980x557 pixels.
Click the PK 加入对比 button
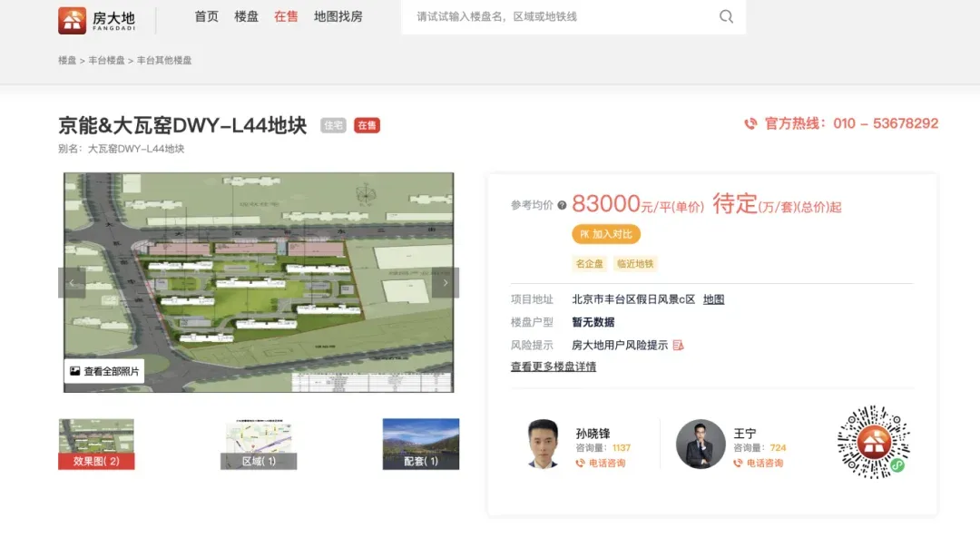[x=606, y=234]
